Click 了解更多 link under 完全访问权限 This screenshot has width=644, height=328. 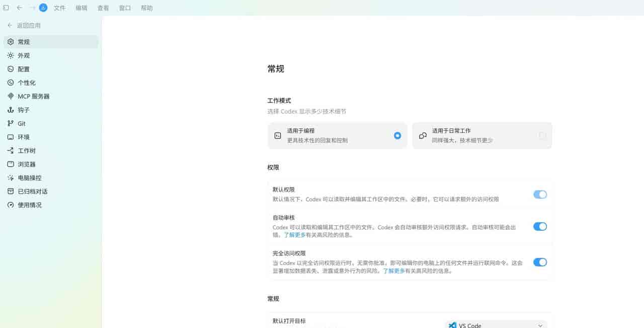pos(394,271)
